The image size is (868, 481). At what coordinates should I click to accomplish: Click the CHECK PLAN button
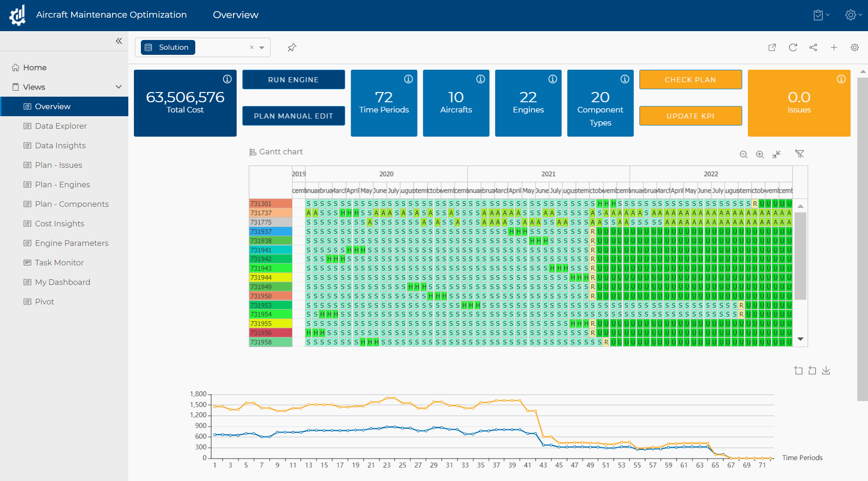(x=690, y=79)
